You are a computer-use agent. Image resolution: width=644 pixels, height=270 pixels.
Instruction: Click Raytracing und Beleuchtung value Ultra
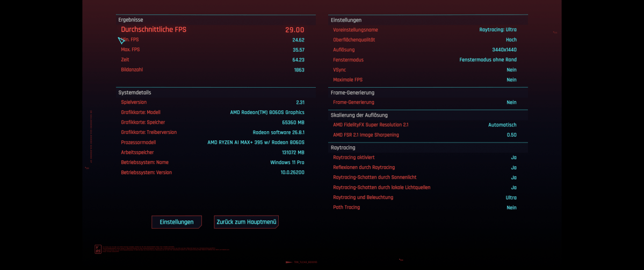point(511,197)
